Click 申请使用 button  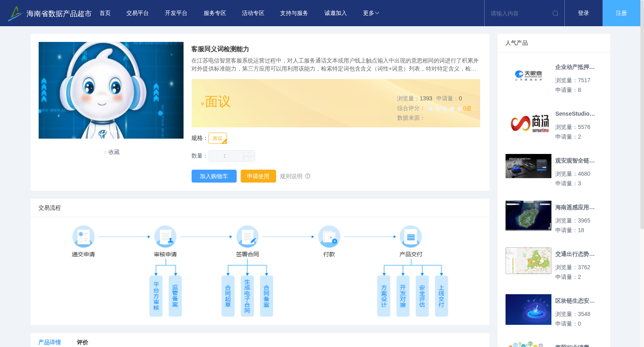point(258,176)
